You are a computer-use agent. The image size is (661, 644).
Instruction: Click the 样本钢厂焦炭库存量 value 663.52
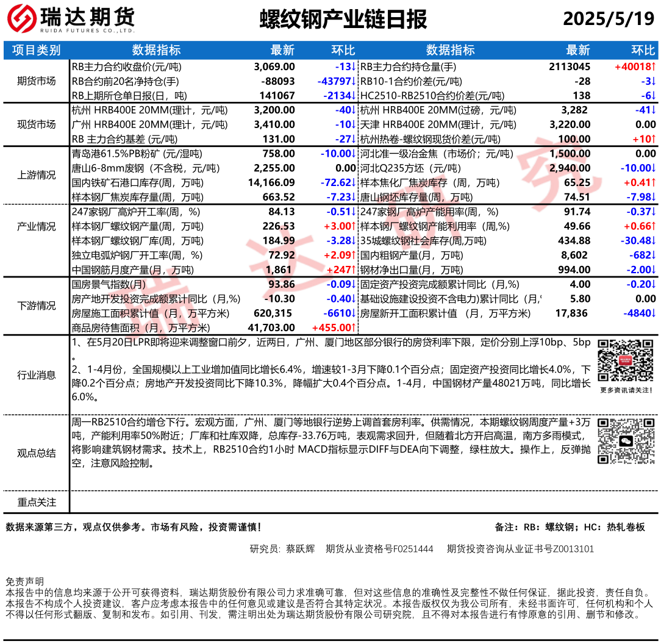(x=279, y=198)
